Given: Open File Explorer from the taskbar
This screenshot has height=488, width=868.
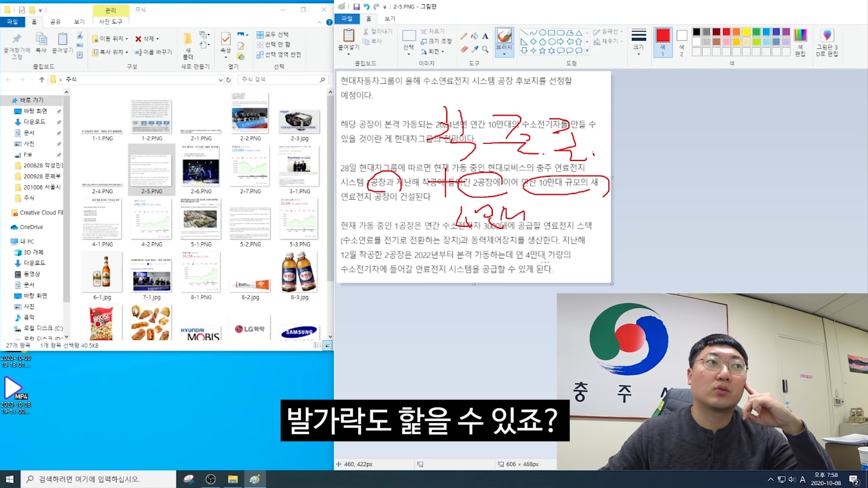Looking at the screenshot, I should 233,479.
